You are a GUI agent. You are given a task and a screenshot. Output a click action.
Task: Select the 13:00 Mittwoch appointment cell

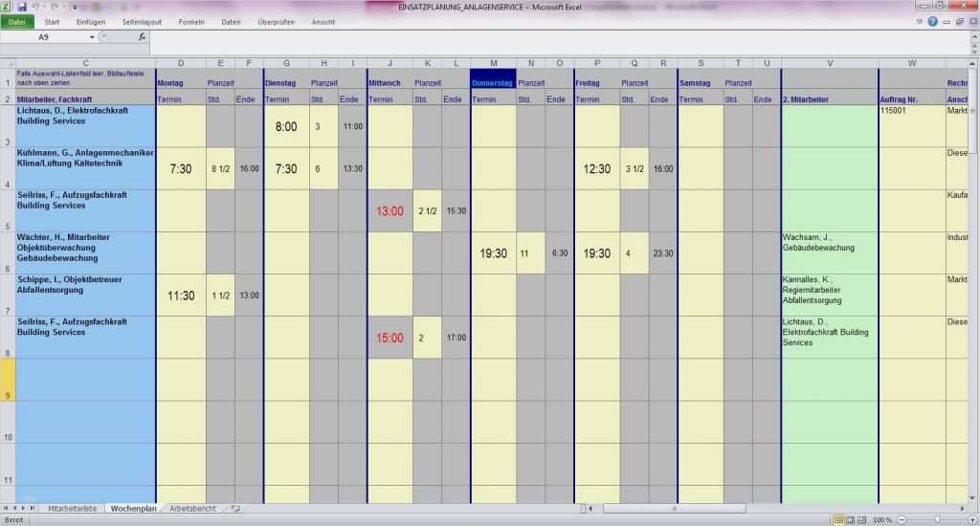tap(390, 210)
